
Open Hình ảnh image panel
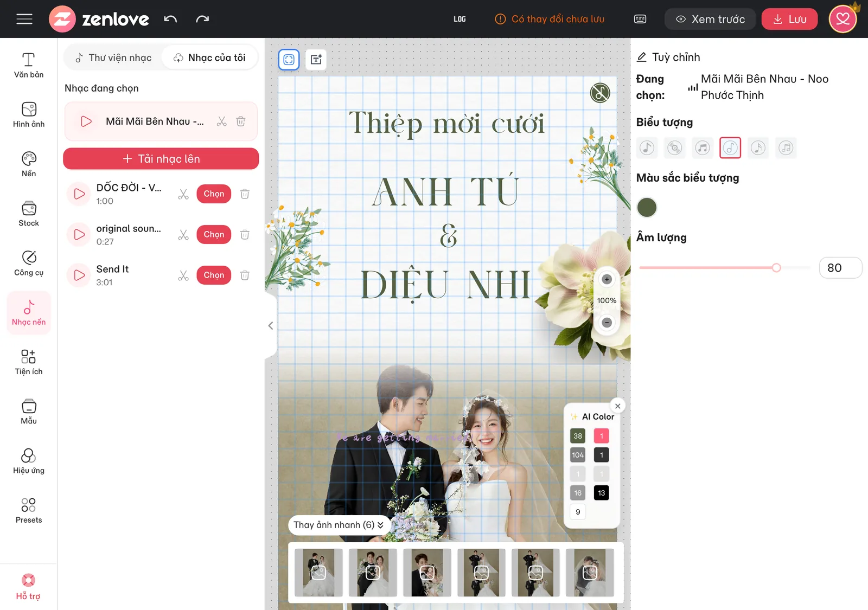coord(29,114)
